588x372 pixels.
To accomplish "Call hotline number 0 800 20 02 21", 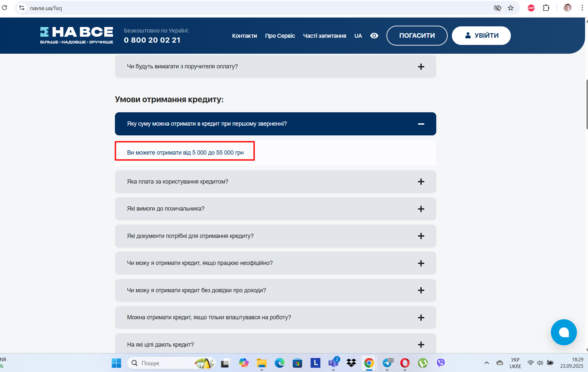I will (152, 40).
